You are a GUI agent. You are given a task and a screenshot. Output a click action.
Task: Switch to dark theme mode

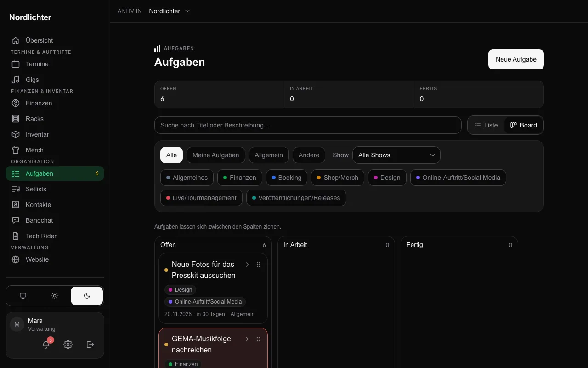(x=87, y=296)
